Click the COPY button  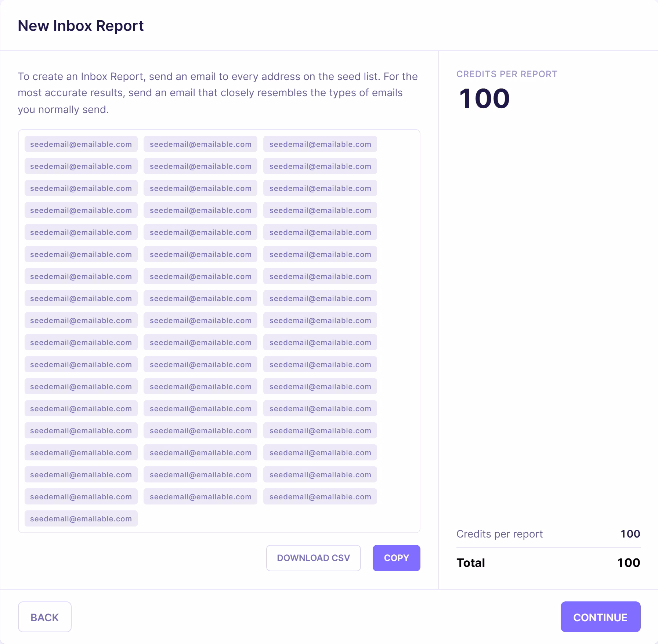(396, 558)
